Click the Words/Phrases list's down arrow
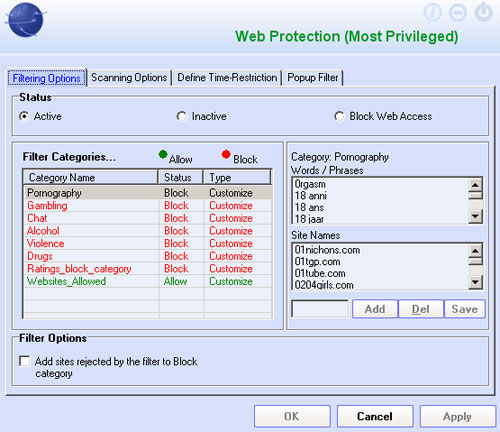 click(475, 217)
